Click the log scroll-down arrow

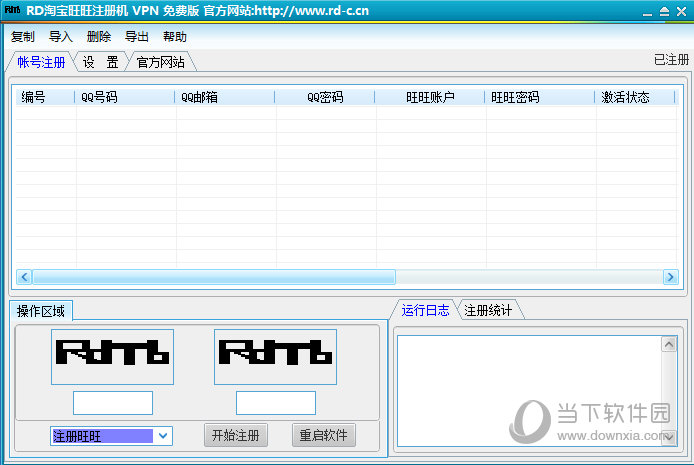tap(669, 437)
